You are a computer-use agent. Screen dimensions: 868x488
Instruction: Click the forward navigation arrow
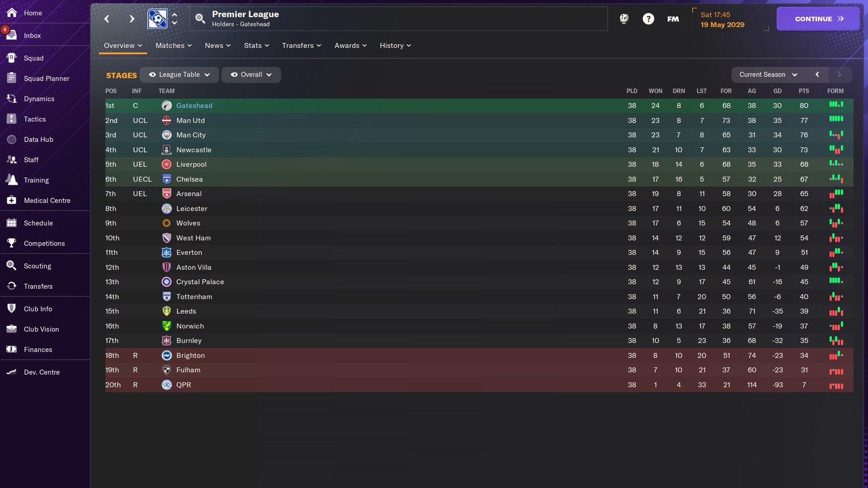(132, 19)
